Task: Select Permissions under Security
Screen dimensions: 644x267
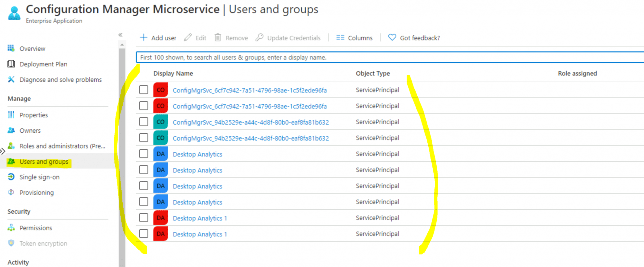Action: pyautogui.click(x=35, y=228)
